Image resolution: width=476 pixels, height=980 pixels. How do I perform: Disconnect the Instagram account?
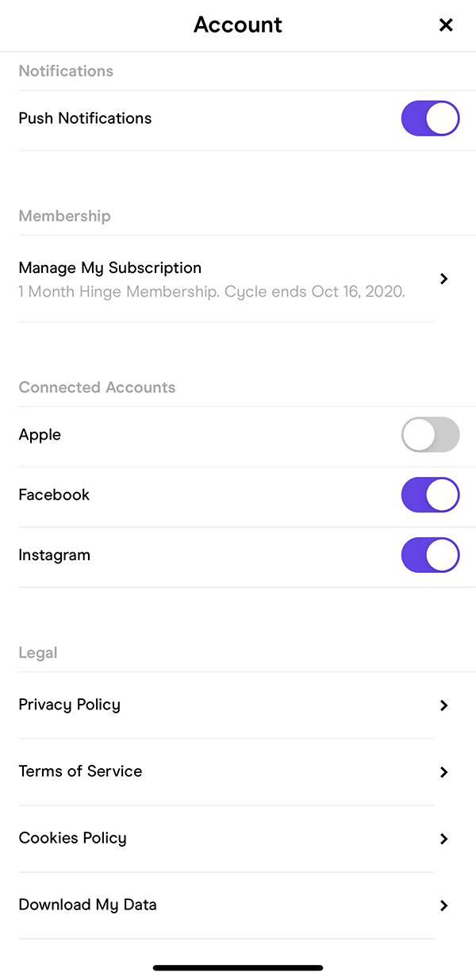click(430, 555)
